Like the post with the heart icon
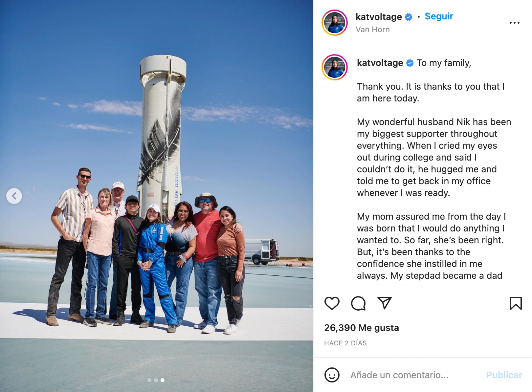This screenshot has height=392, width=532. pos(332,303)
